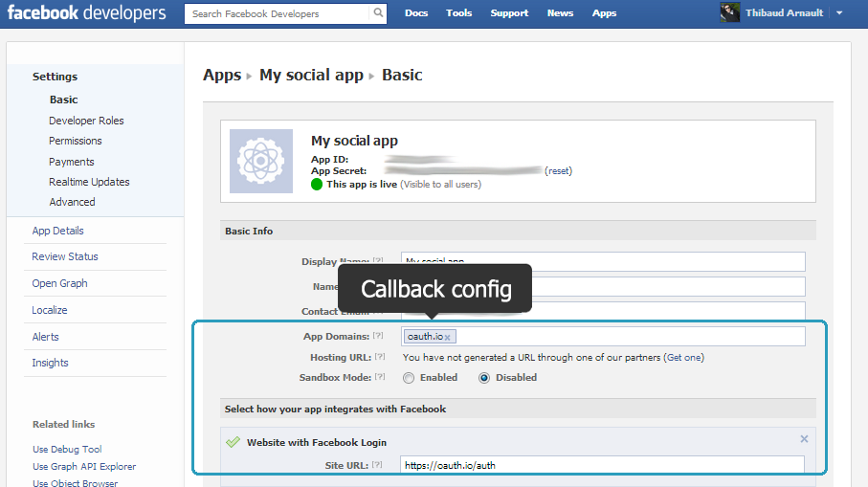Focus the Search Facebook Developers field
This screenshot has height=487, width=868.
(277, 13)
